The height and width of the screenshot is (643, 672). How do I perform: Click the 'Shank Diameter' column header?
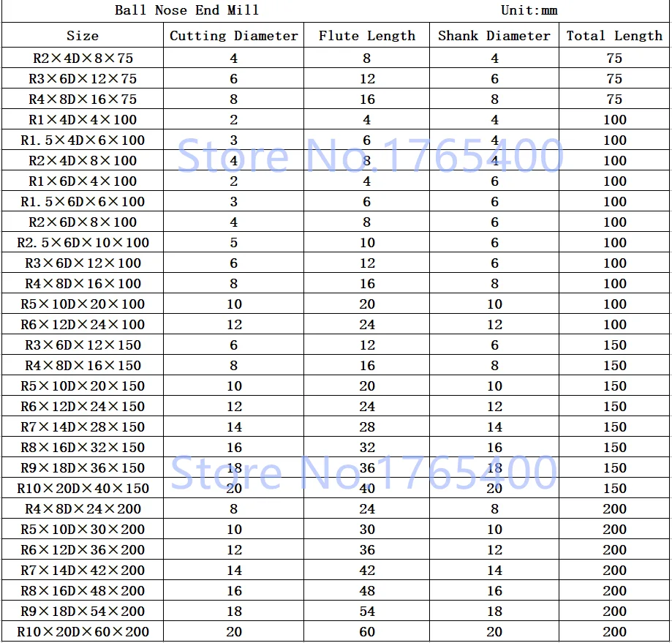point(494,36)
